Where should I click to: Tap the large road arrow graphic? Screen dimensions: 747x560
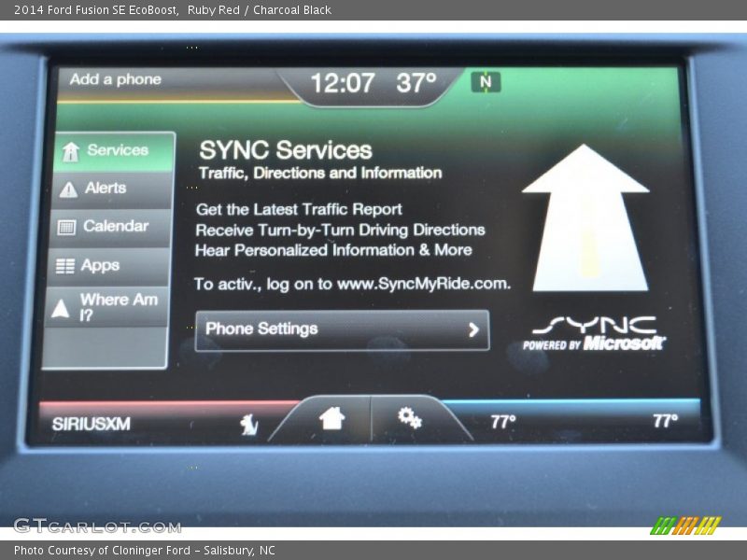[586, 217]
